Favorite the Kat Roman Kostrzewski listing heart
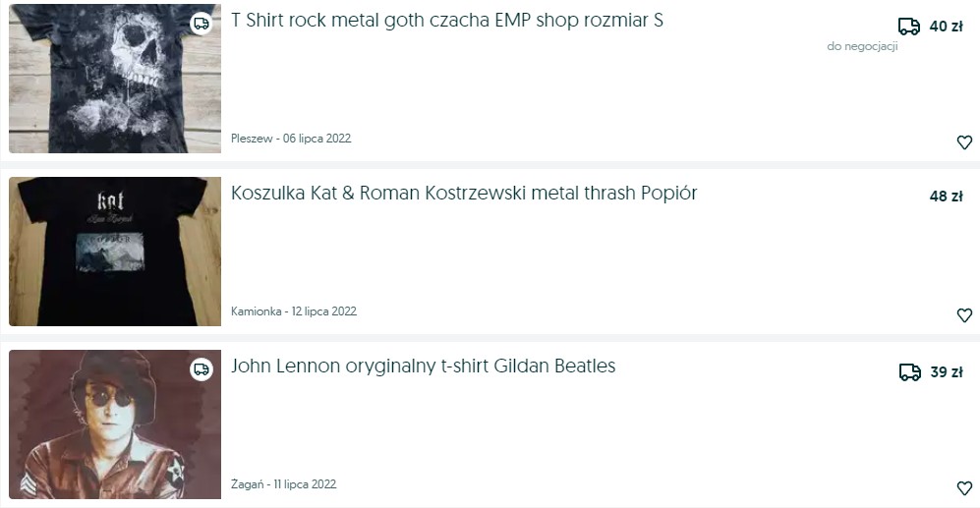This screenshot has height=508, width=980. click(964, 315)
